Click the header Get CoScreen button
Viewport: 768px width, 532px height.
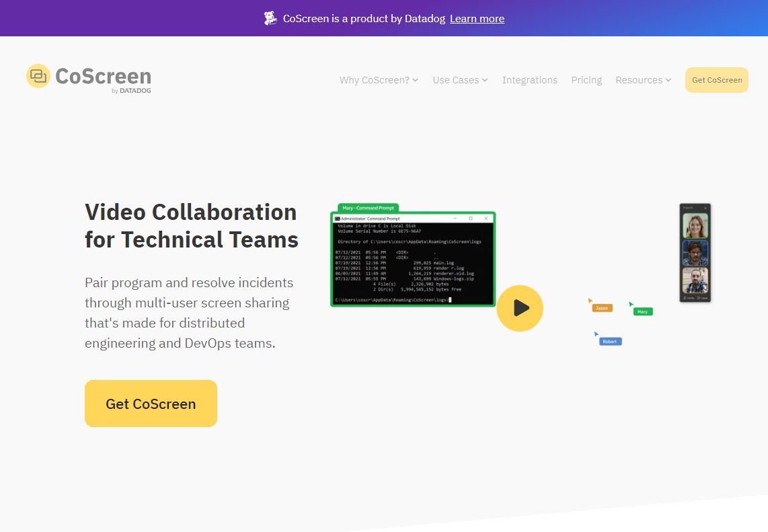coord(717,80)
